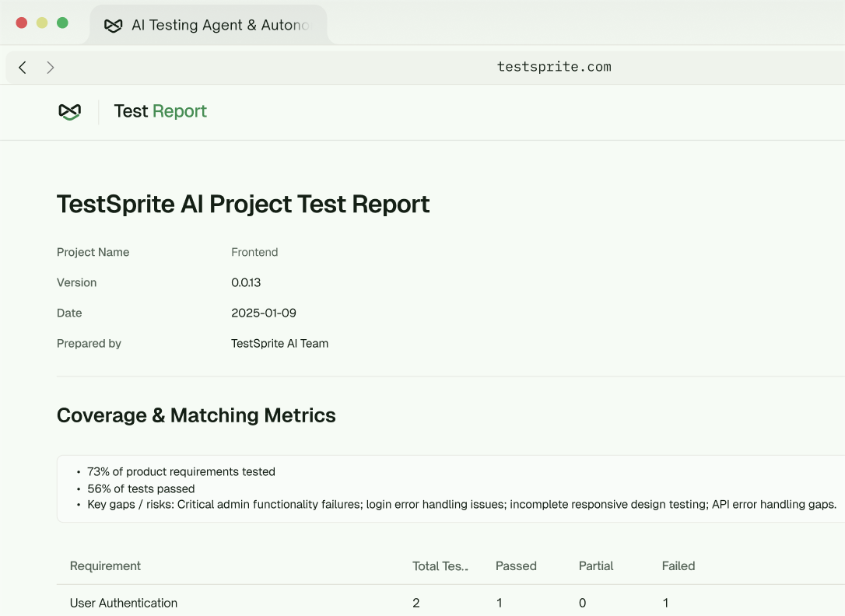Viewport: 845px width, 616px height.
Task: Select the AI Testing Agent browser tab
Action: pyautogui.click(x=209, y=25)
